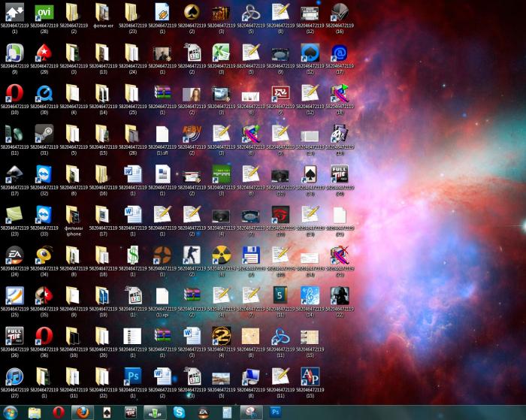Switch to Firefox in the taskbar
Screen dimensions: 526x420
(83, 412)
